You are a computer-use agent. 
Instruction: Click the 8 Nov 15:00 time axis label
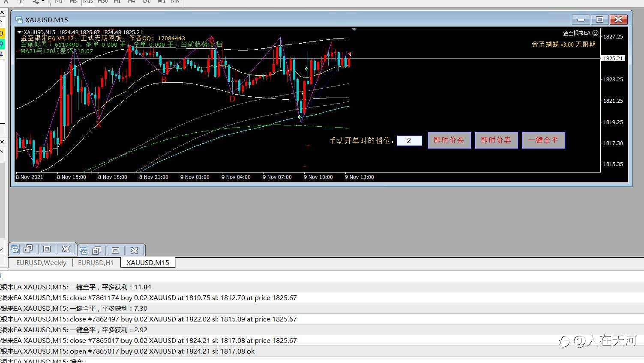[71, 177]
